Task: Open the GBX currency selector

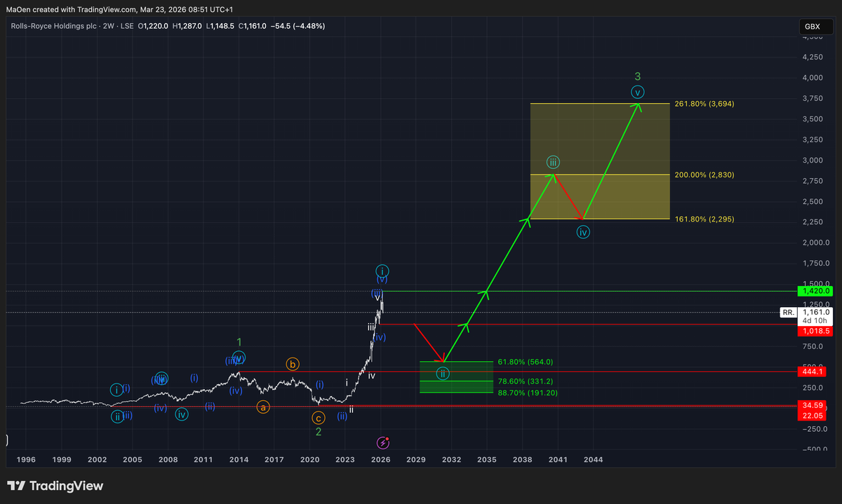Action: (812, 27)
